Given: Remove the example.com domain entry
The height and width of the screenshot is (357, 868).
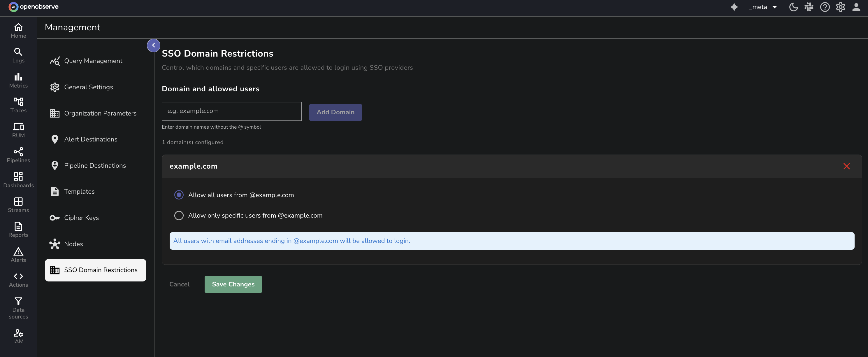Looking at the screenshot, I should point(847,166).
